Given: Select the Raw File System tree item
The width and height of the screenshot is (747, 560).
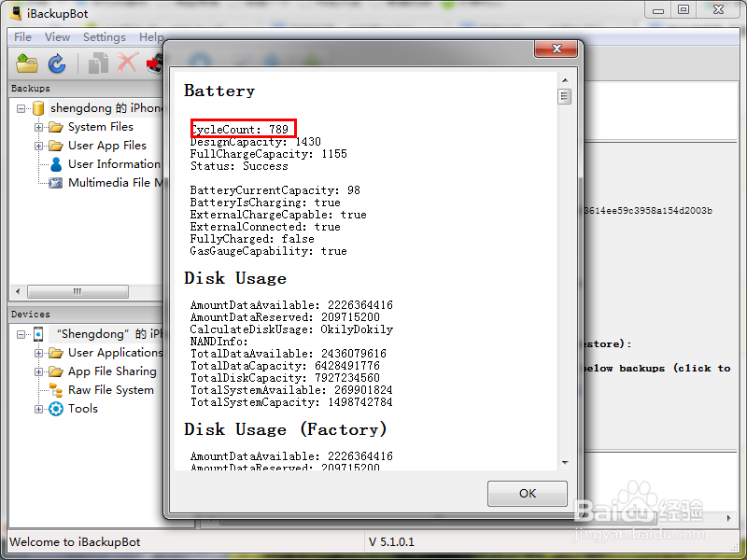Looking at the screenshot, I should 111,390.
